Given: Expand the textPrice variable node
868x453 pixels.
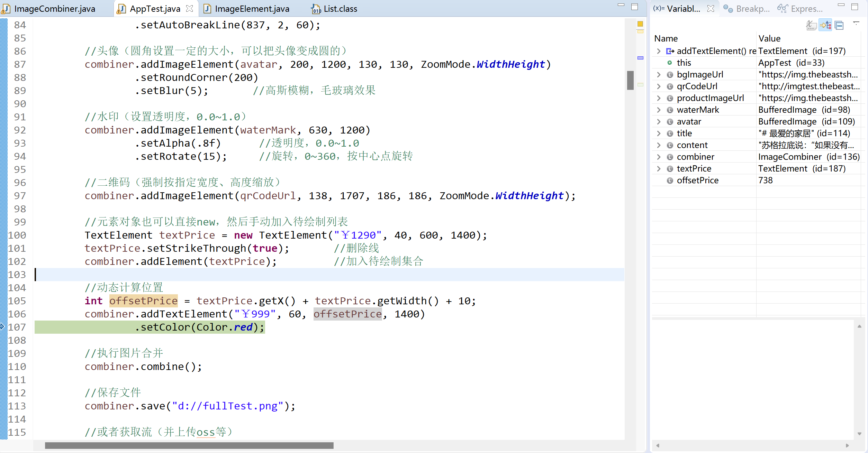Looking at the screenshot, I should click(x=659, y=169).
